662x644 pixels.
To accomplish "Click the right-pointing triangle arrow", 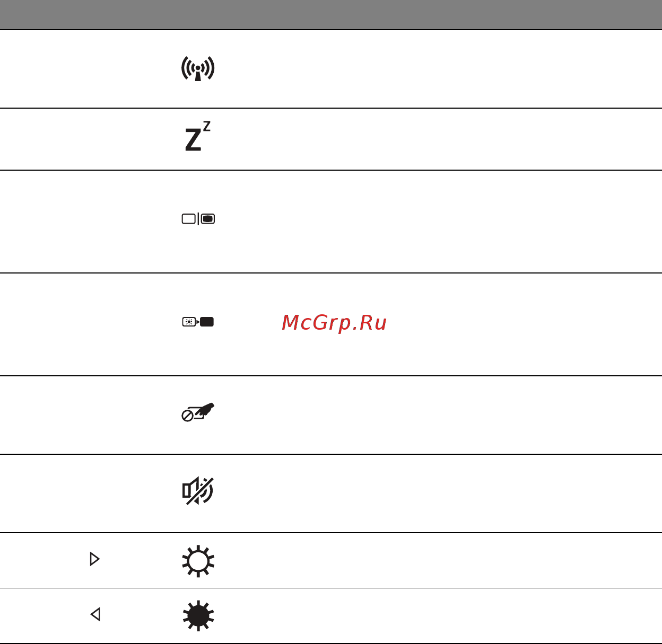I will tap(95, 559).
